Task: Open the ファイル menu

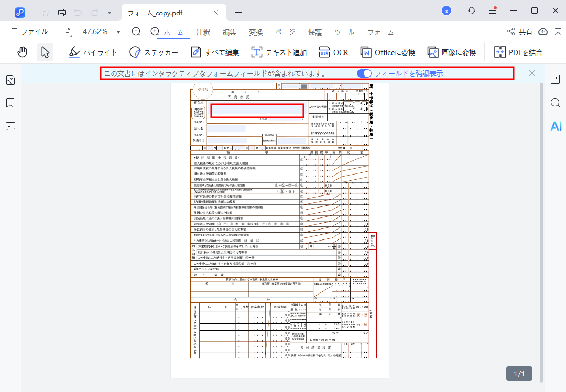Action: coord(29,32)
